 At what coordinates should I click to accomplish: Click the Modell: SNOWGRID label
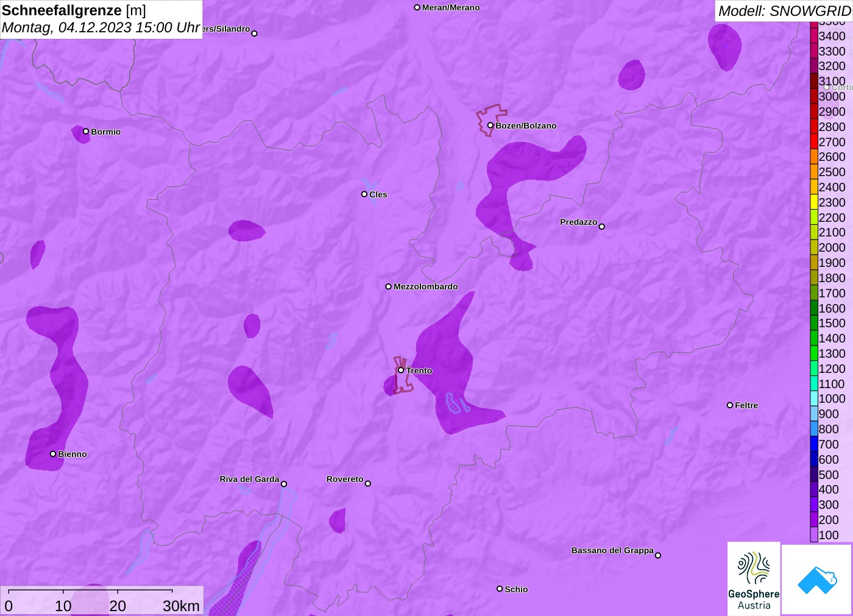click(784, 11)
